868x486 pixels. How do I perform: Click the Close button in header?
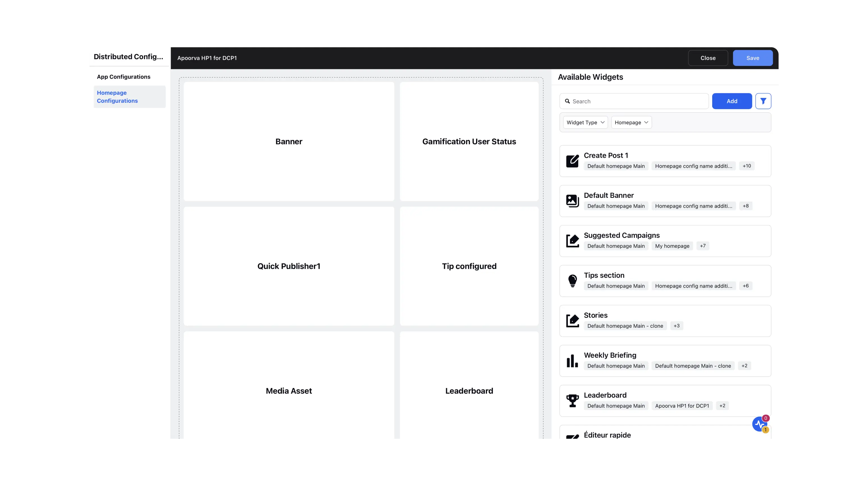point(708,58)
